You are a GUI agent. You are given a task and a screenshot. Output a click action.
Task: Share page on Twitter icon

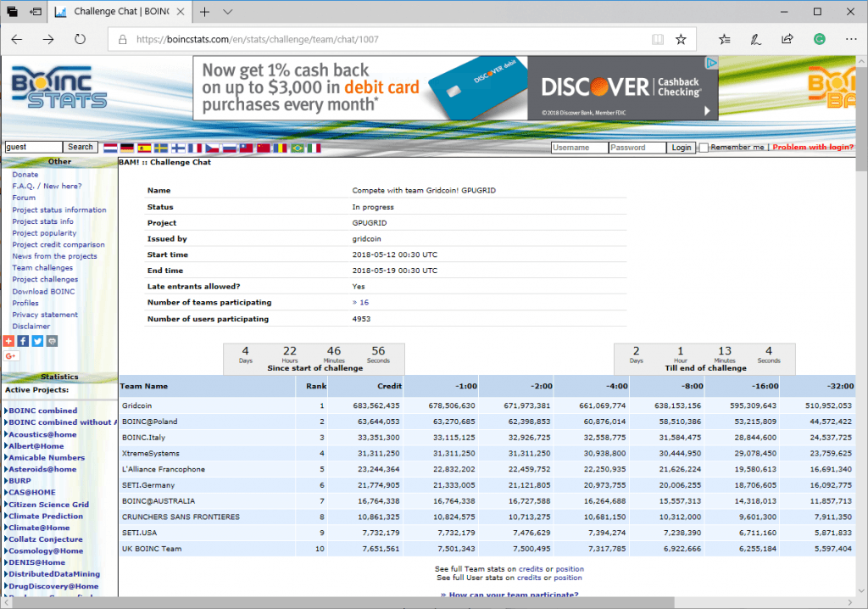37,341
